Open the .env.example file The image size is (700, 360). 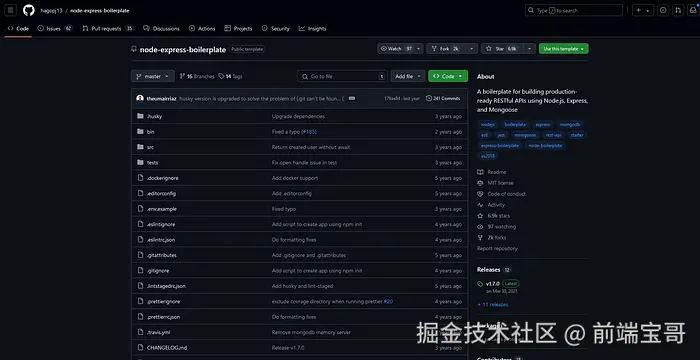pyautogui.click(x=162, y=209)
